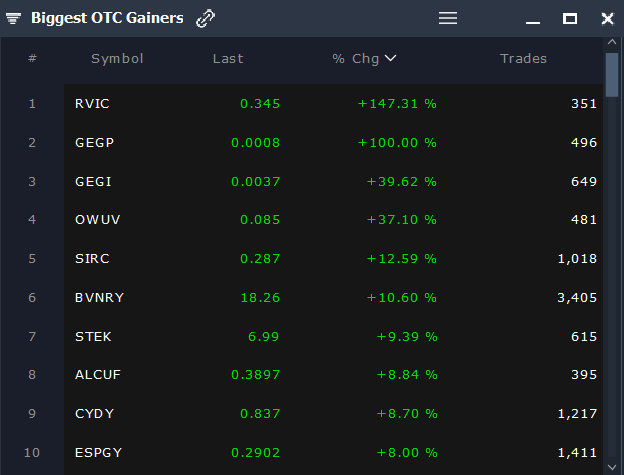This screenshot has width=624, height=475.
Task: Close the Biggest OTC Gainers window
Action: pos(607,18)
